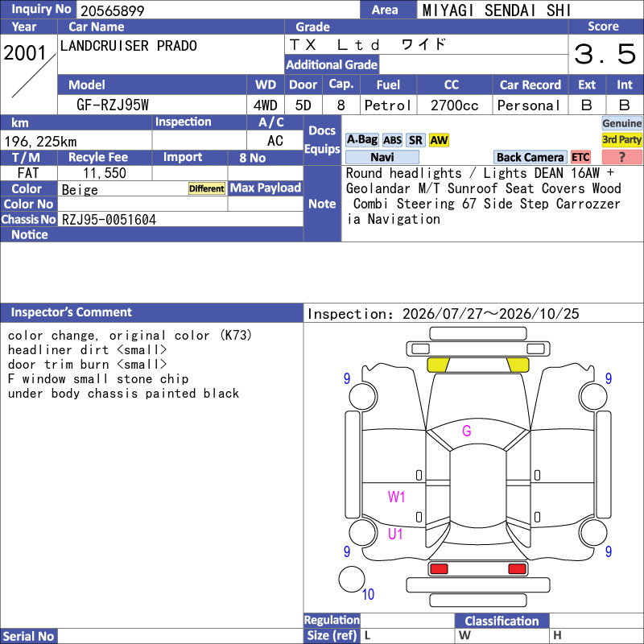Image resolution: width=644 pixels, height=644 pixels.
Task: Click the left red taillight on diagram
Action: 439,569
